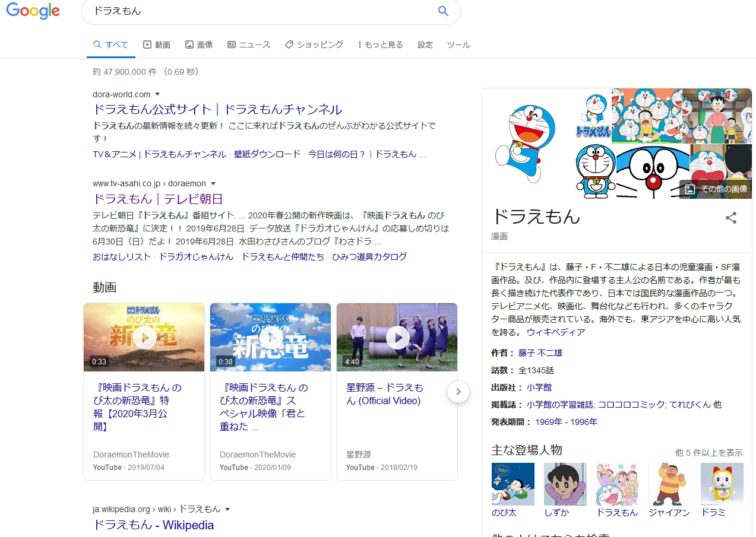Open the ドラえもんと仲間たち sitelink
This screenshot has width=756, height=537.
tap(283, 257)
